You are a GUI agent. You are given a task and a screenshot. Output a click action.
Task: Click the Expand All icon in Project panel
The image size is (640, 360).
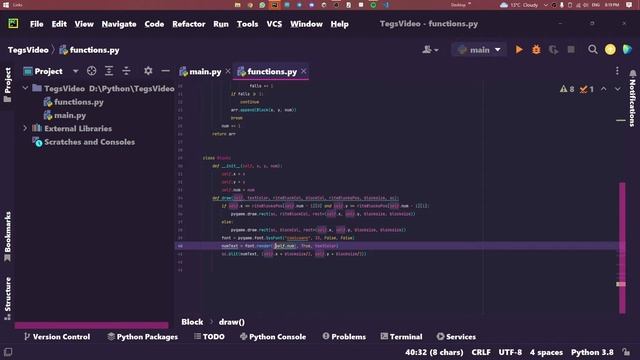click(x=109, y=71)
